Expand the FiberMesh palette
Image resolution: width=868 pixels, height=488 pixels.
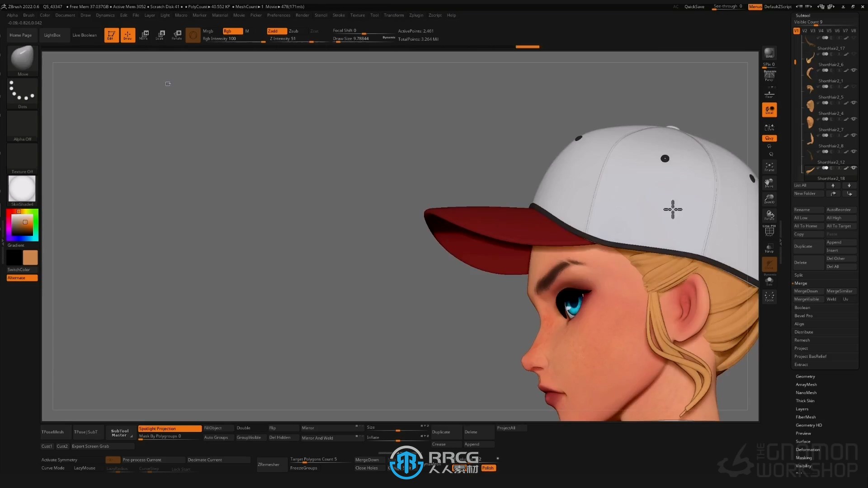[806, 417]
